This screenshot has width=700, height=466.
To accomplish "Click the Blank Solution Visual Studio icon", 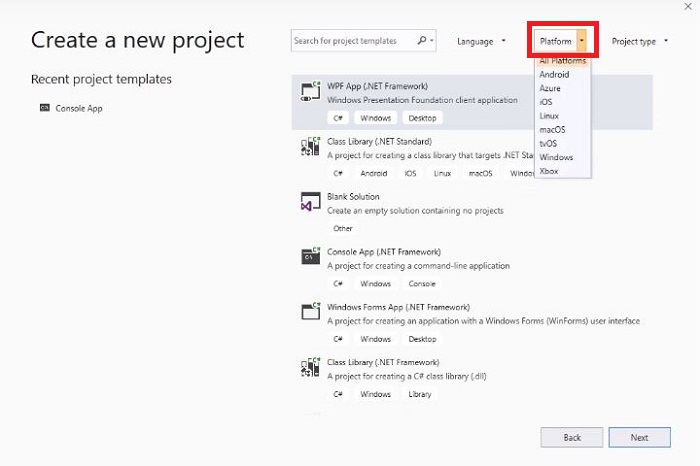I will 310,202.
